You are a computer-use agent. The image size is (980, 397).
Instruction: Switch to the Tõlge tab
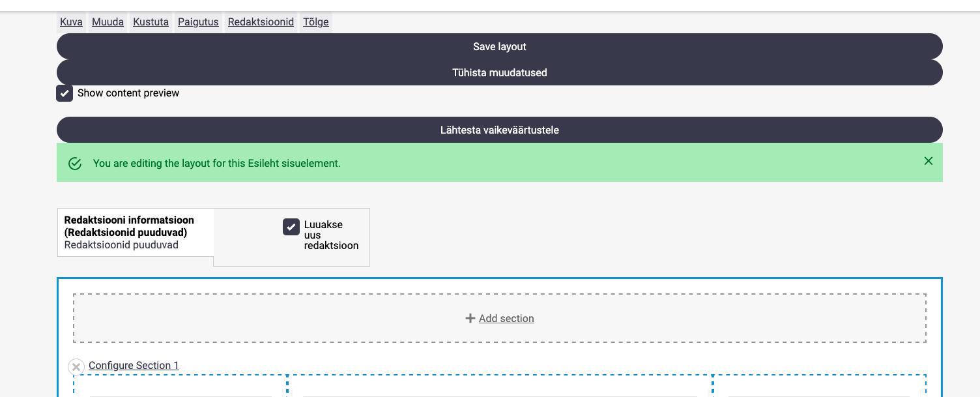point(316,22)
